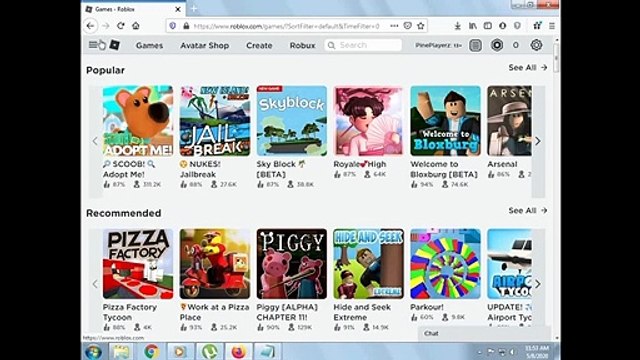The image size is (640, 360).
Task: Show previous Recommended games with left arrow
Action: [95, 284]
